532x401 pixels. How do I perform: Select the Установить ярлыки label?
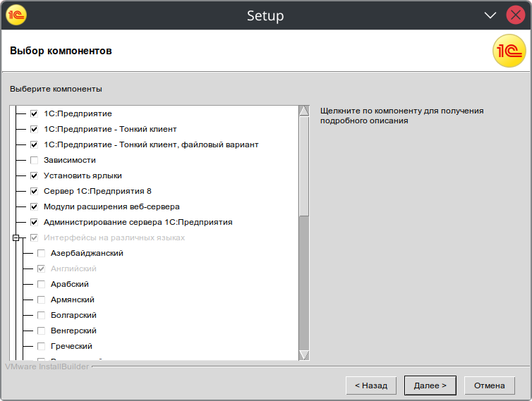(x=83, y=175)
